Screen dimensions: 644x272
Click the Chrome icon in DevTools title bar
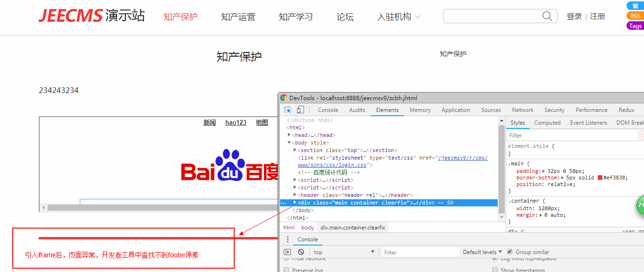click(284, 98)
